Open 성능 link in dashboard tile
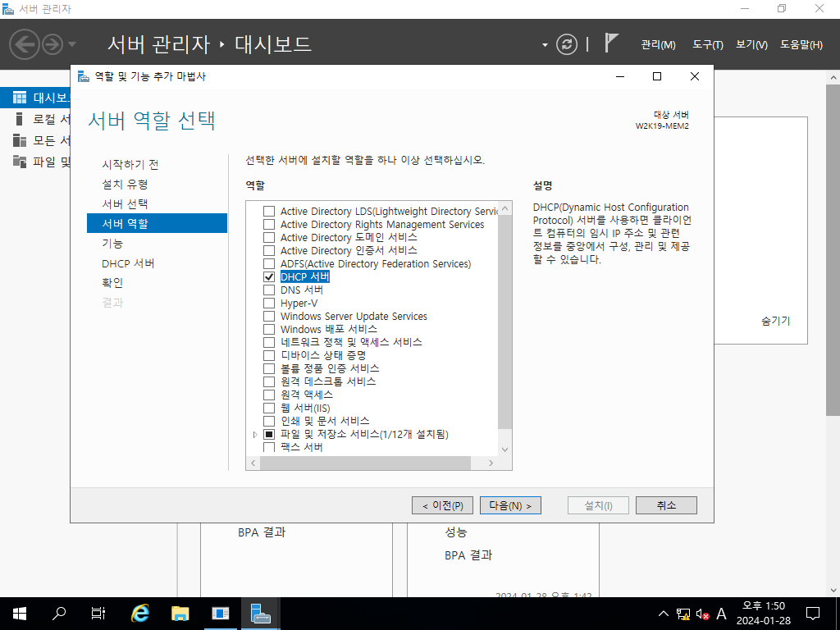The image size is (840, 630). (x=456, y=532)
